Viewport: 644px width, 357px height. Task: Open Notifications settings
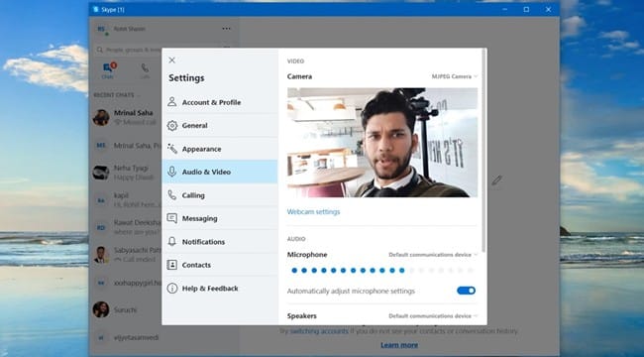220,242
